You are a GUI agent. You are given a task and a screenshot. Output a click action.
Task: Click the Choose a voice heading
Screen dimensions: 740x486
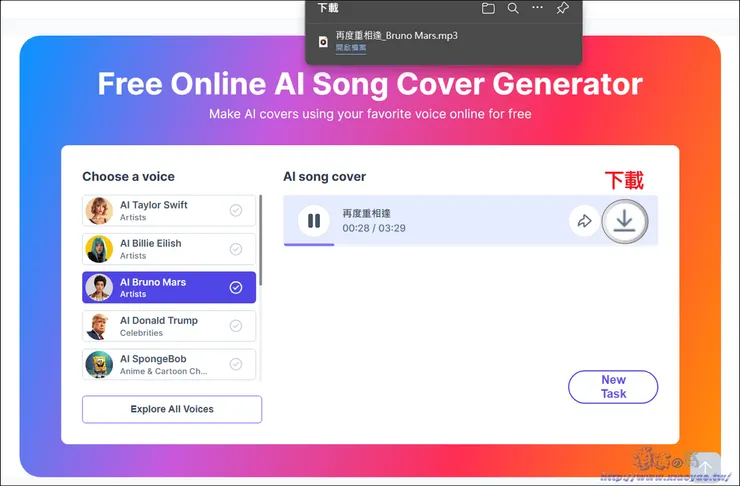pyautogui.click(x=128, y=176)
